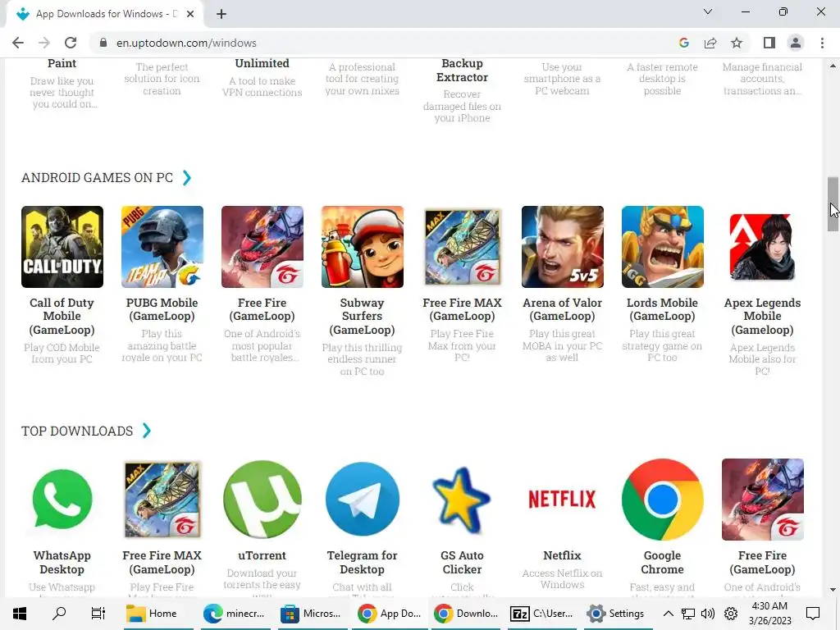Image resolution: width=840 pixels, height=630 pixels.
Task: Open TOP DOWNLOADS section link
Action: tap(77, 431)
